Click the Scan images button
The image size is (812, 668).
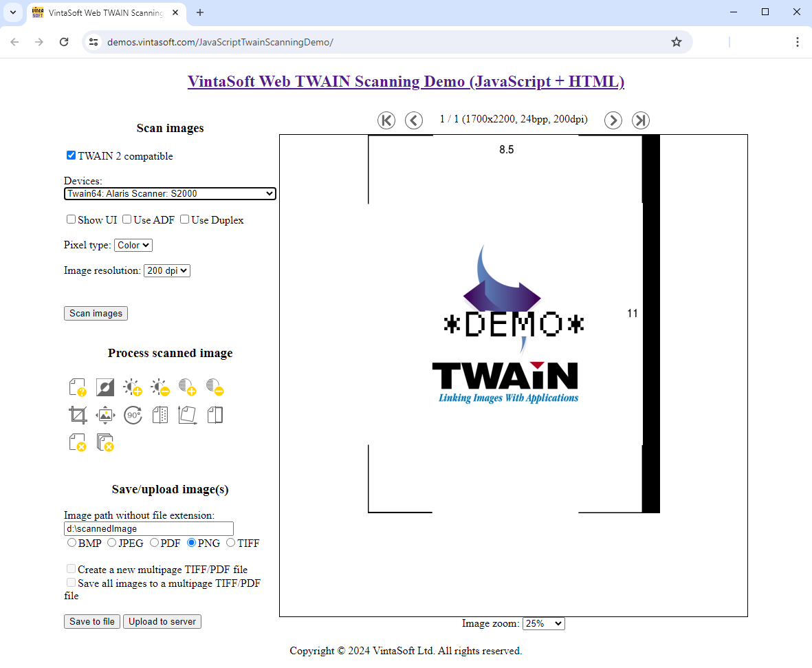pyautogui.click(x=96, y=313)
